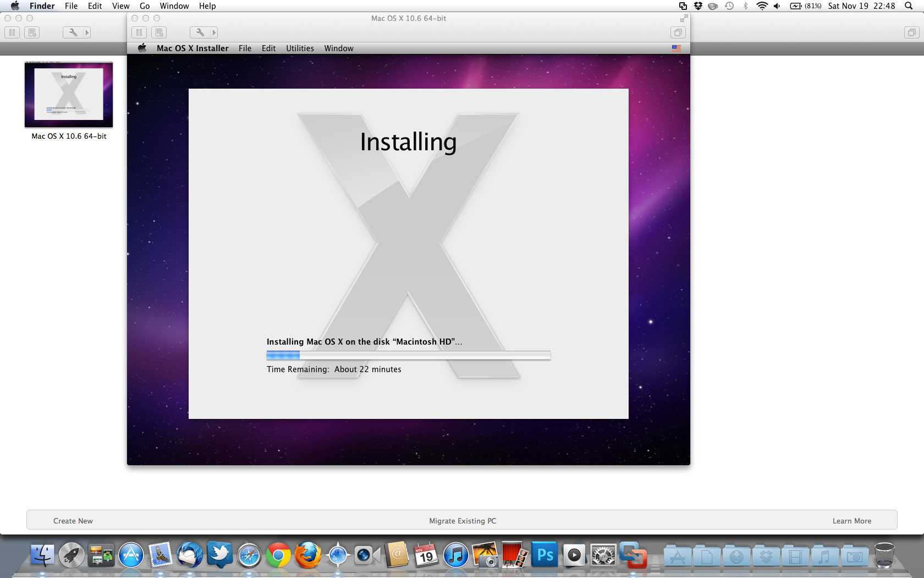Expand the arrow beside the front window's wrench
The image size is (924, 578).
pos(214,32)
